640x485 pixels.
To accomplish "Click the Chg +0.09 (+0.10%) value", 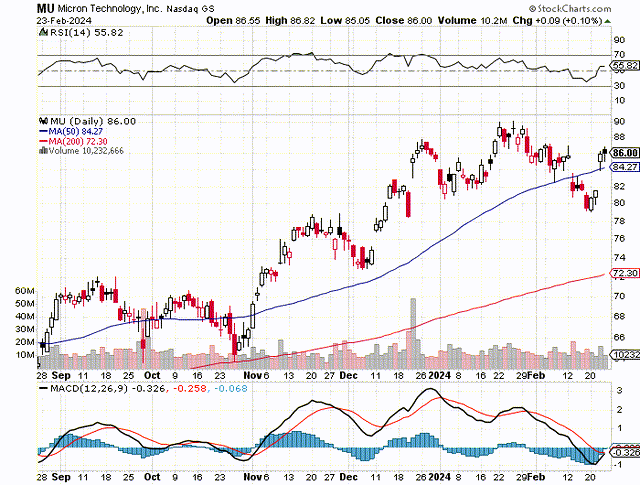I will [x=558, y=21].
